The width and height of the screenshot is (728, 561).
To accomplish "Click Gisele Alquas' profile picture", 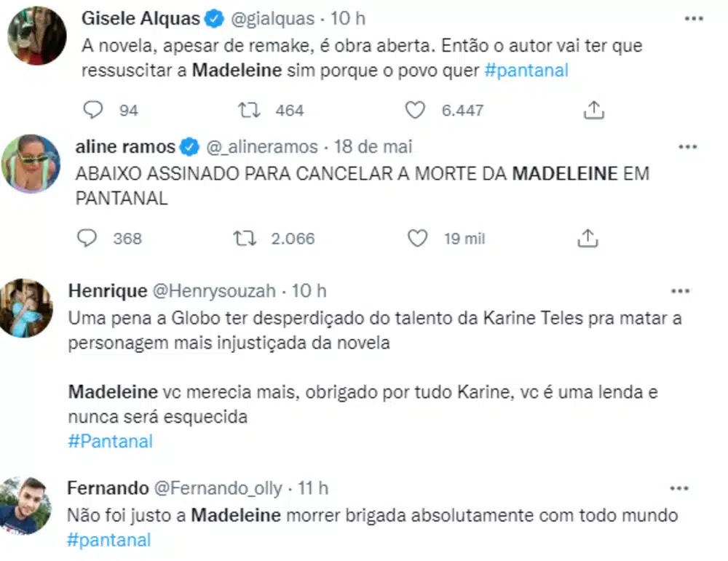I will (36, 35).
